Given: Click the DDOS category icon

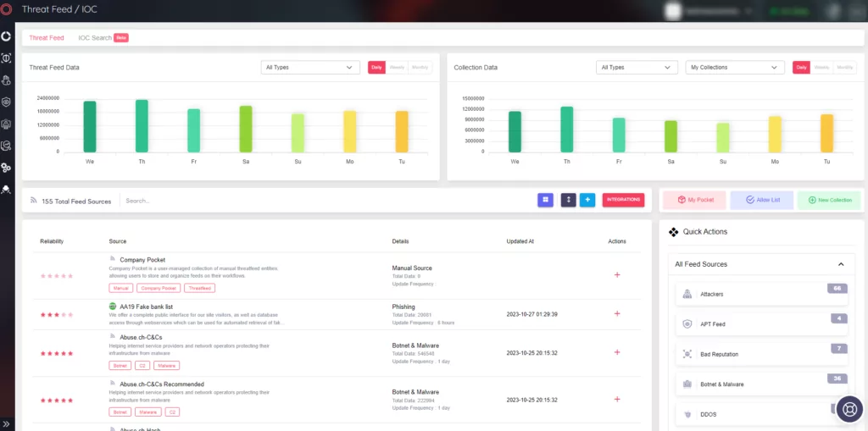Looking at the screenshot, I should (x=687, y=414).
